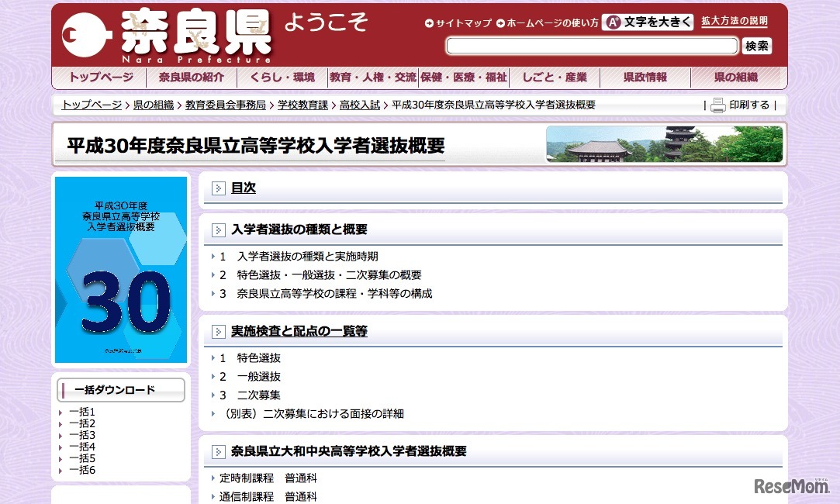Viewport: 840px width, 504px height.
Task: Click the arrow icon beside 奈良県立大和中央高等学校入学者選抜概要
Action: pos(219,452)
